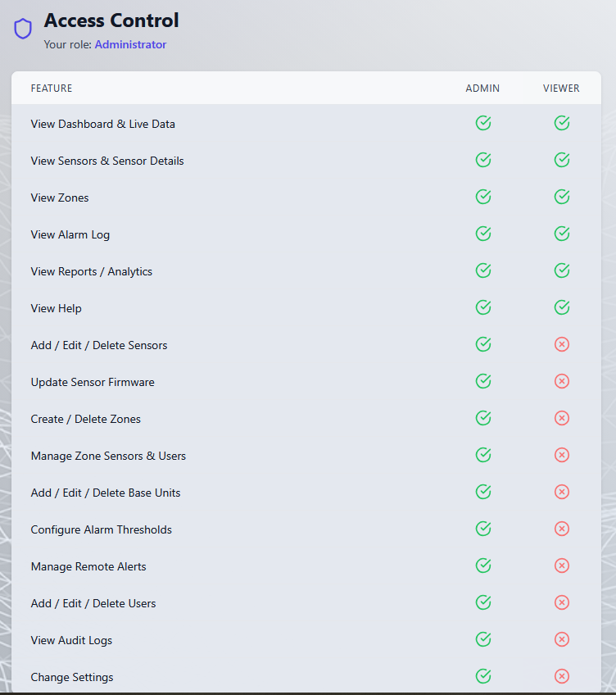Select the 'Add / Edit / Delete Users' label

[x=93, y=603]
